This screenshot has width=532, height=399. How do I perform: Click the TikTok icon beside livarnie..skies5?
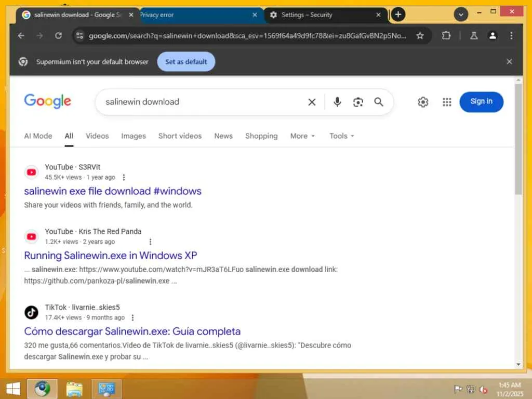click(x=32, y=312)
